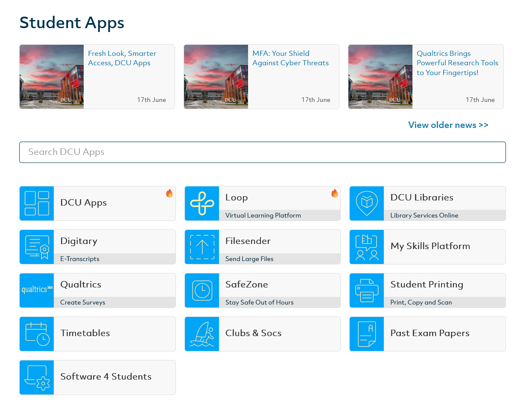The image size is (532, 412).
Task: Open the DCU Libraries book pin icon
Action: point(367,203)
